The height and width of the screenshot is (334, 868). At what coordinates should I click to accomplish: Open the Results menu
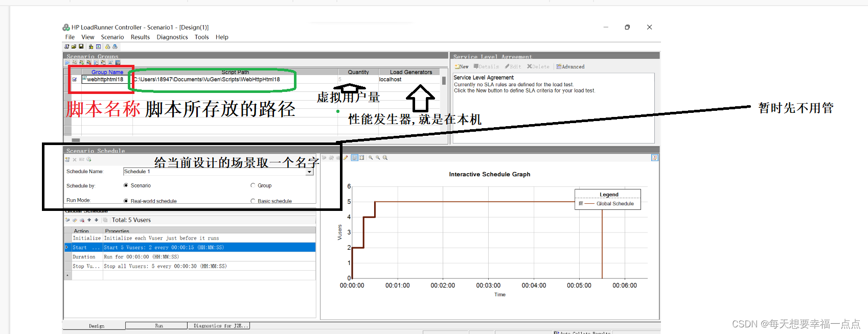[140, 37]
